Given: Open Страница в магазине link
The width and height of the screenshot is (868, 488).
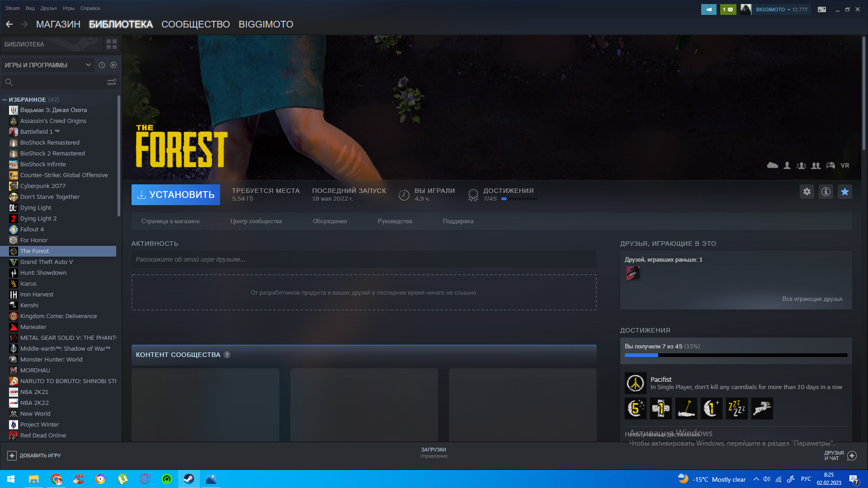Looking at the screenshot, I should 170,221.
